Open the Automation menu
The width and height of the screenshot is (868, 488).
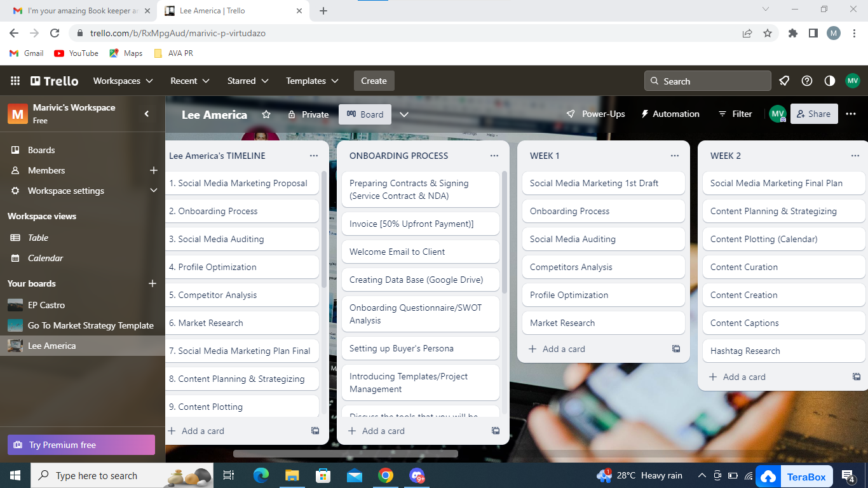click(670, 114)
